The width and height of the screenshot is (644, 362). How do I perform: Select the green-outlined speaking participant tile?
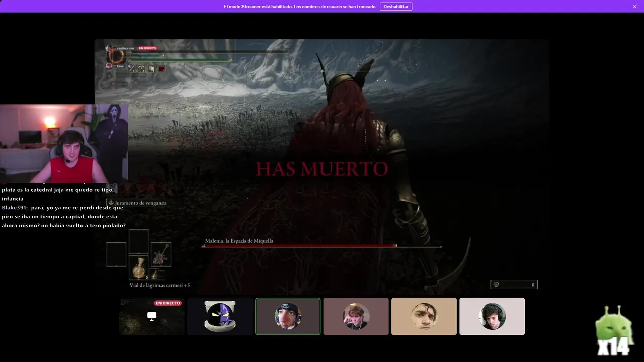(288, 316)
